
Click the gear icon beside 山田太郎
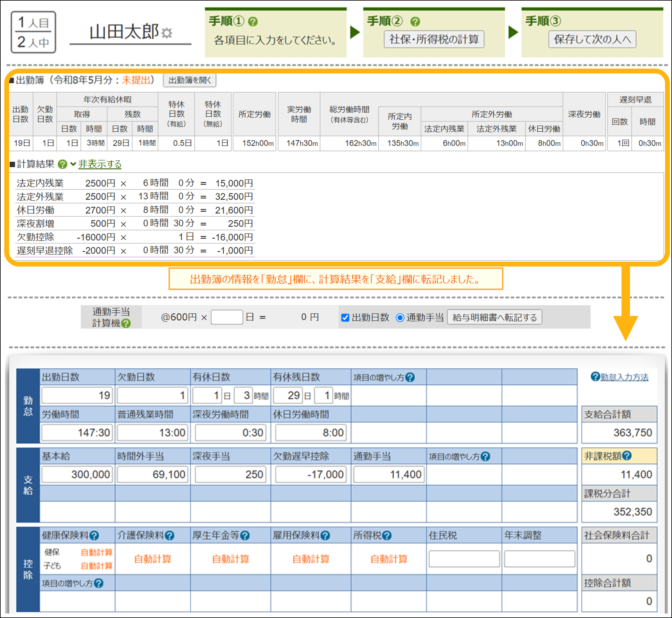(167, 33)
